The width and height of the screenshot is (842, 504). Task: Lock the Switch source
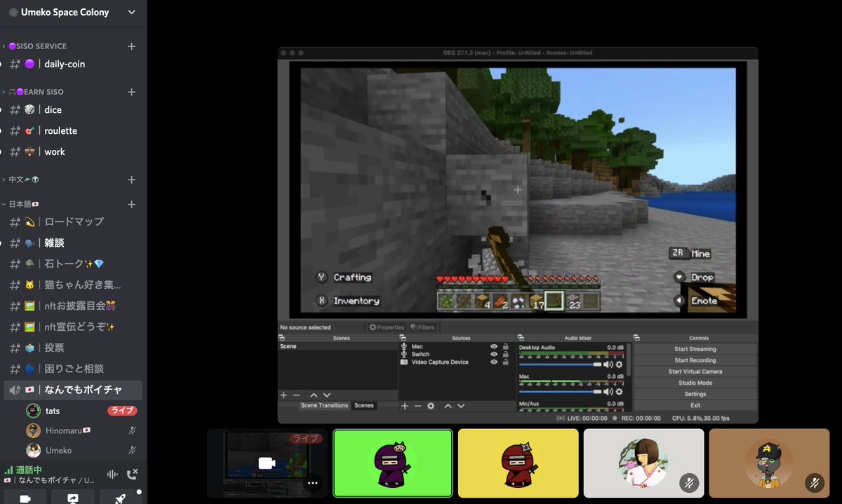[x=505, y=354]
